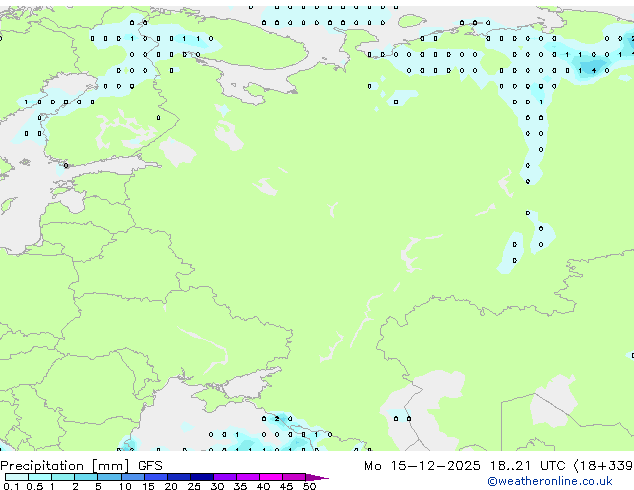Click the legend label '40'
634x490 pixels.
point(263,486)
